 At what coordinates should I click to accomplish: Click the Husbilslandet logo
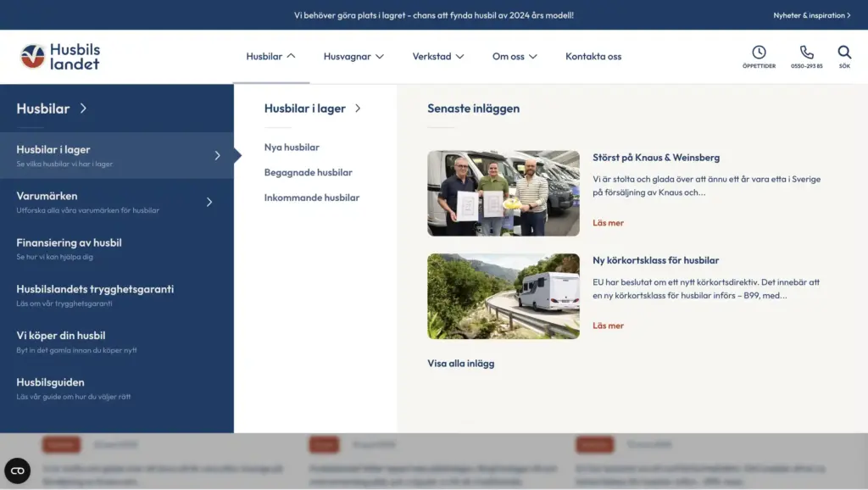(x=59, y=55)
